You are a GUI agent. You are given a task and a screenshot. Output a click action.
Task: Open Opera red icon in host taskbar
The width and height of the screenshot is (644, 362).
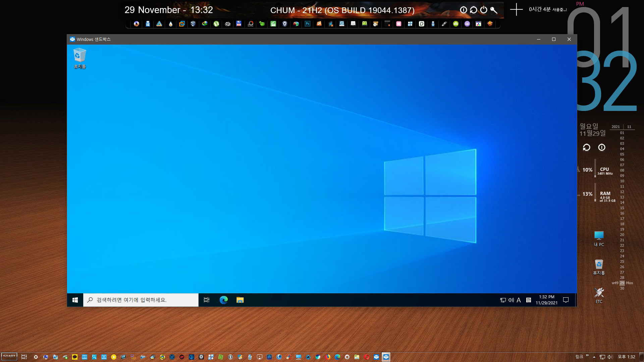pyautogui.click(x=367, y=357)
